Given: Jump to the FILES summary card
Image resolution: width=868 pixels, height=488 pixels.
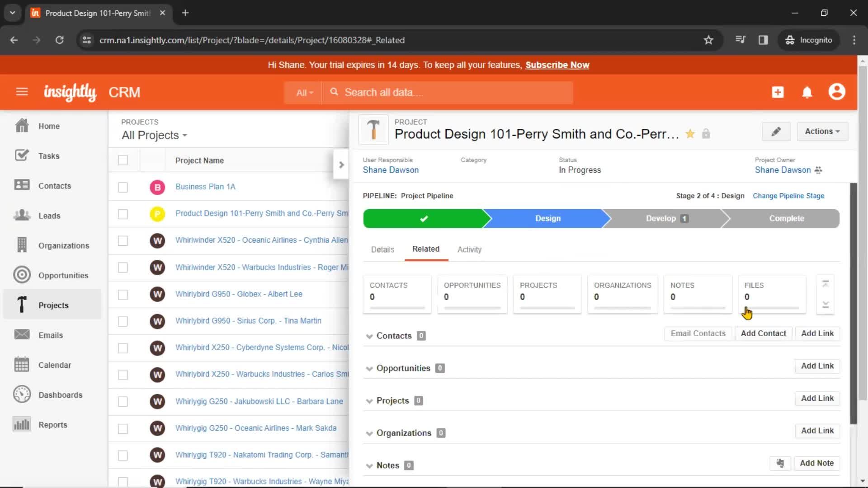Looking at the screenshot, I should [772, 294].
